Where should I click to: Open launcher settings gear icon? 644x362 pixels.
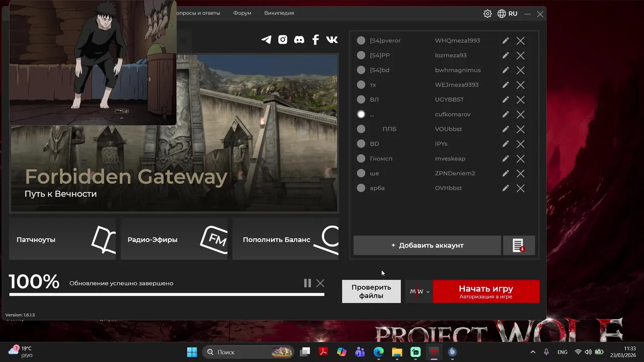[488, 14]
